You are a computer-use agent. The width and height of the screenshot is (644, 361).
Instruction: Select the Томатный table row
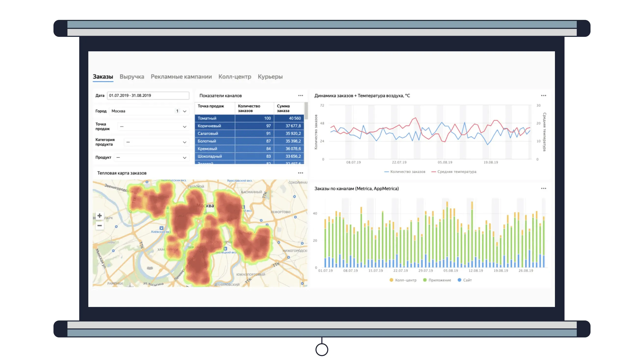click(249, 118)
